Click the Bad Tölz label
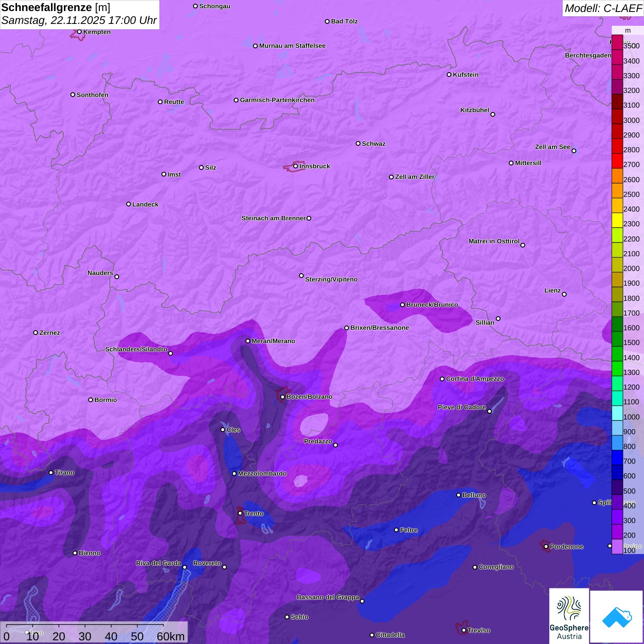The image size is (644, 644). coord(345,21)
